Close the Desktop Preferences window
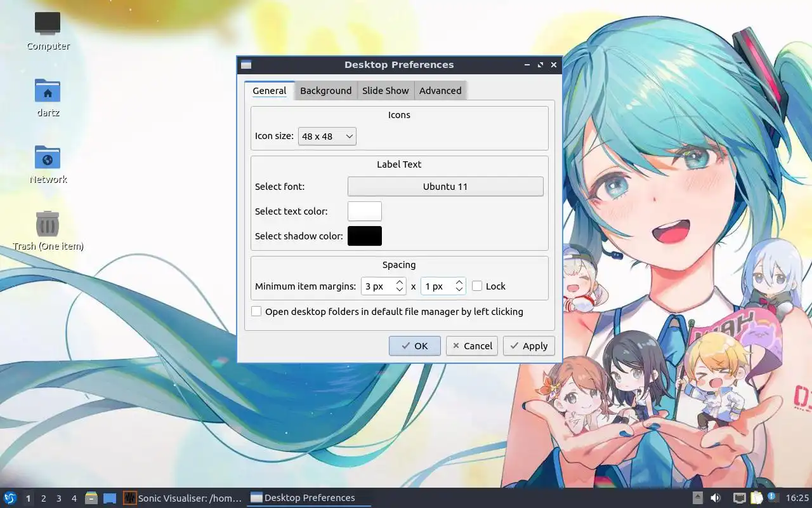Image resolution: width=812 pixels, height=508 pixels. point(554,65)
